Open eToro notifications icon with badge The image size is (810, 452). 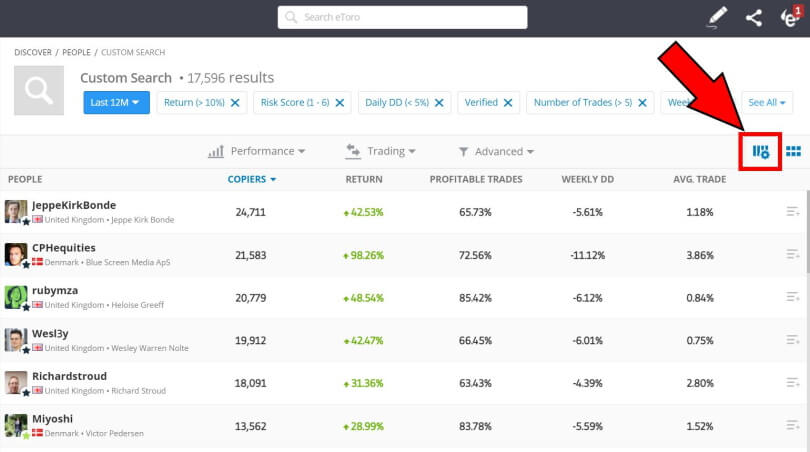[791, 18]
